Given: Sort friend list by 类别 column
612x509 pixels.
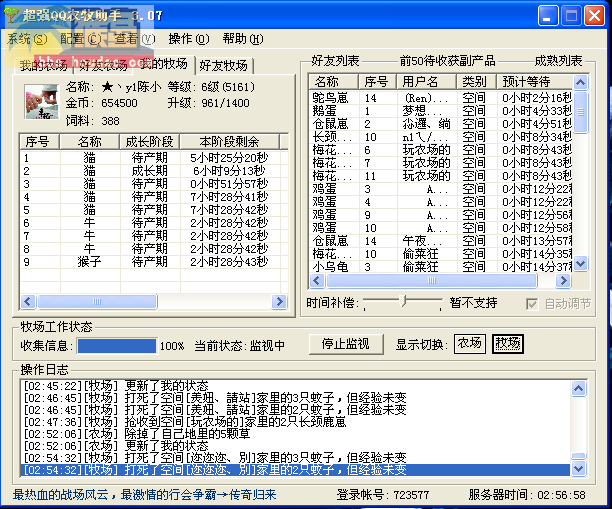Looking at the screenshot, I should point(476,82).
